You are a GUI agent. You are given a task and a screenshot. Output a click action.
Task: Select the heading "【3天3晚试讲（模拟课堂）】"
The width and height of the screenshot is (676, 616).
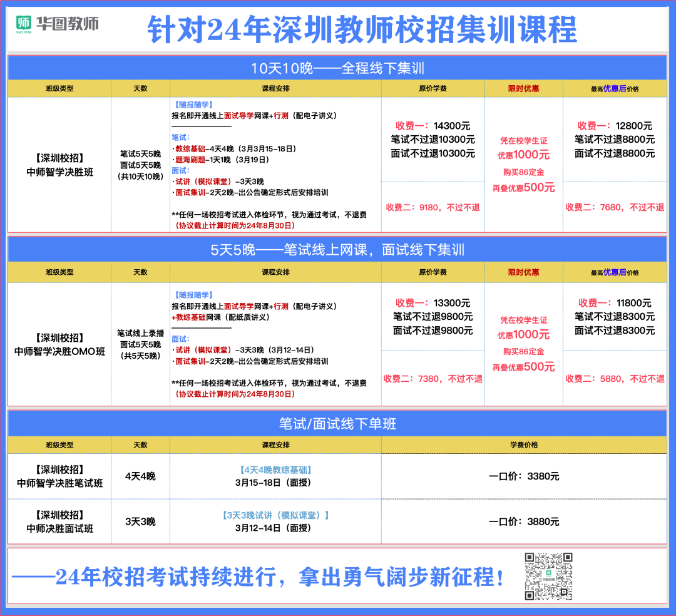click(x=275, y=515)
